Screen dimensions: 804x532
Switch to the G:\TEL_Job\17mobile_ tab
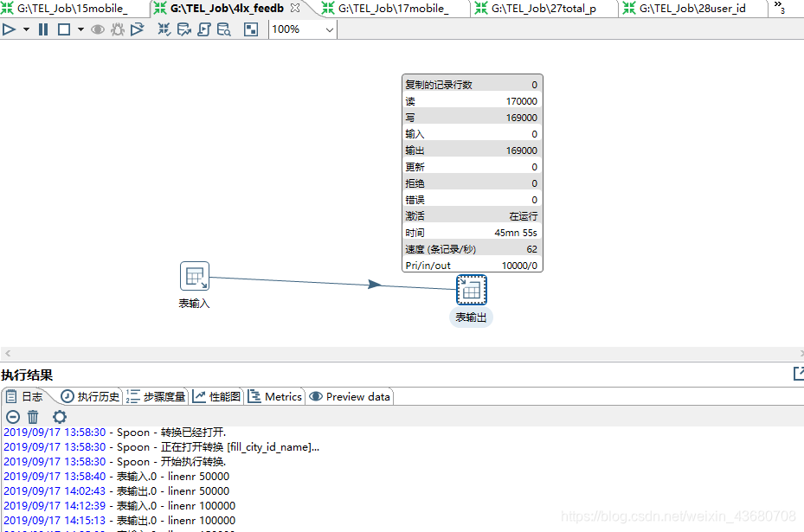(x=393, y=8)
